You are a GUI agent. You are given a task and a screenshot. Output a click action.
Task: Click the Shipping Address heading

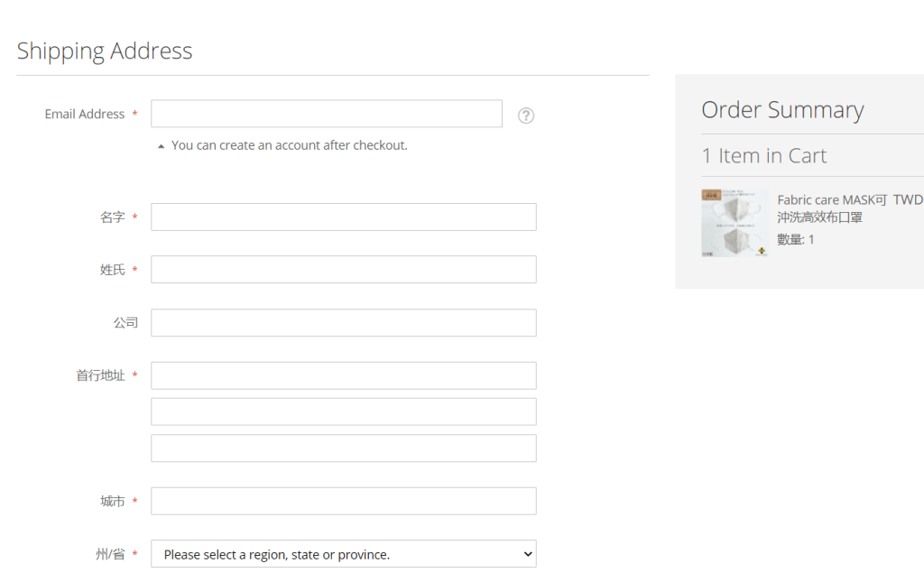pyautogui.click(x=105, y=51)
